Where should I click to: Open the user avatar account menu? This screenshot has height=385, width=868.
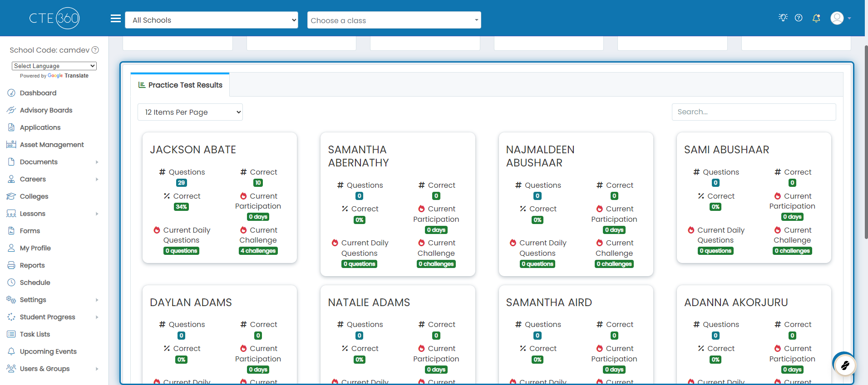[841, 18]
